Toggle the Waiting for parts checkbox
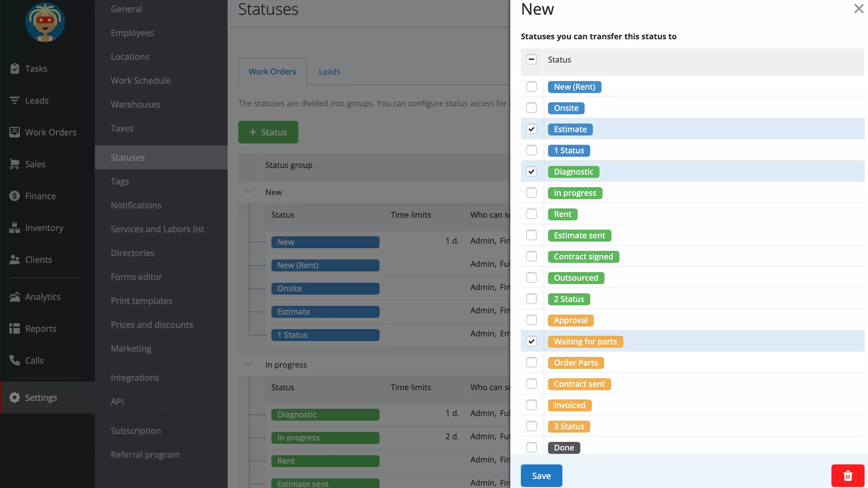Viewport: 868px width, 488px height. (531, 341)
